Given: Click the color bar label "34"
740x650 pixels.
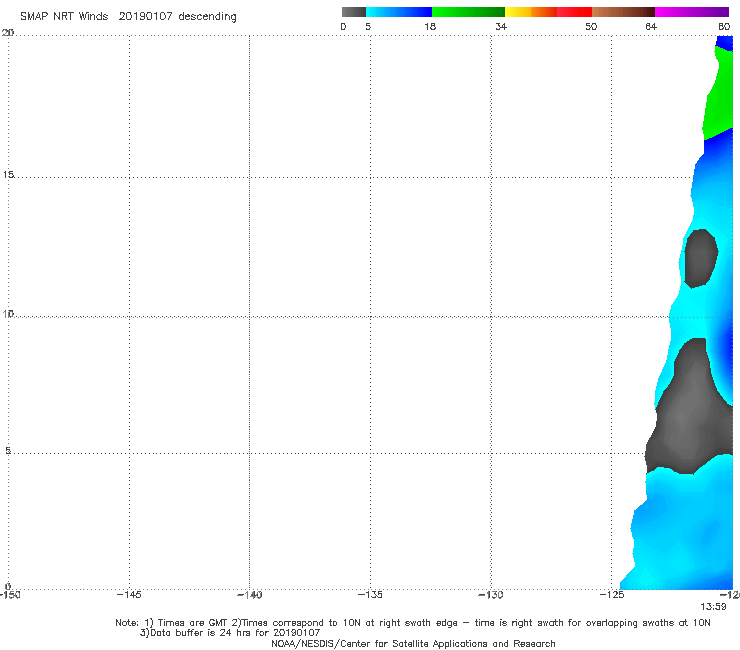Looking at the screenshot, I should coord(501,27).
